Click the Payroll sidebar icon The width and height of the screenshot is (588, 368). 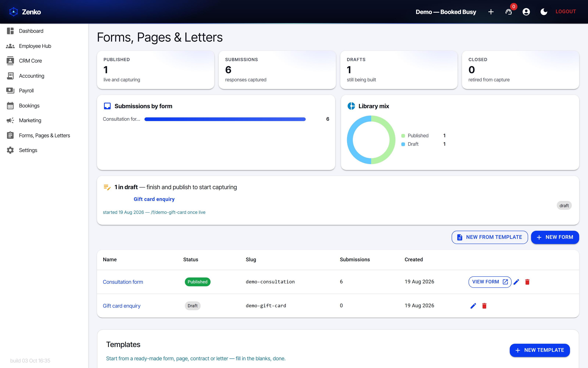point(10,91)
